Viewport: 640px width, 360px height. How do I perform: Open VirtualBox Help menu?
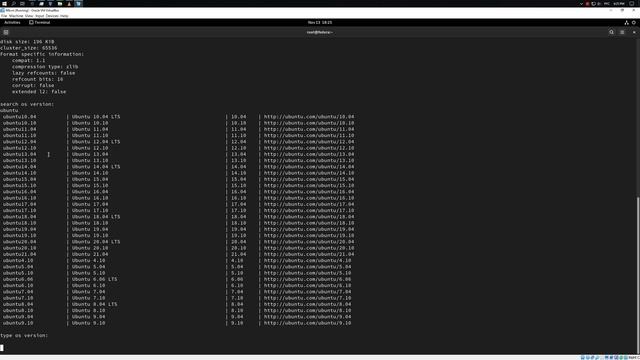[x=64, y=16]
